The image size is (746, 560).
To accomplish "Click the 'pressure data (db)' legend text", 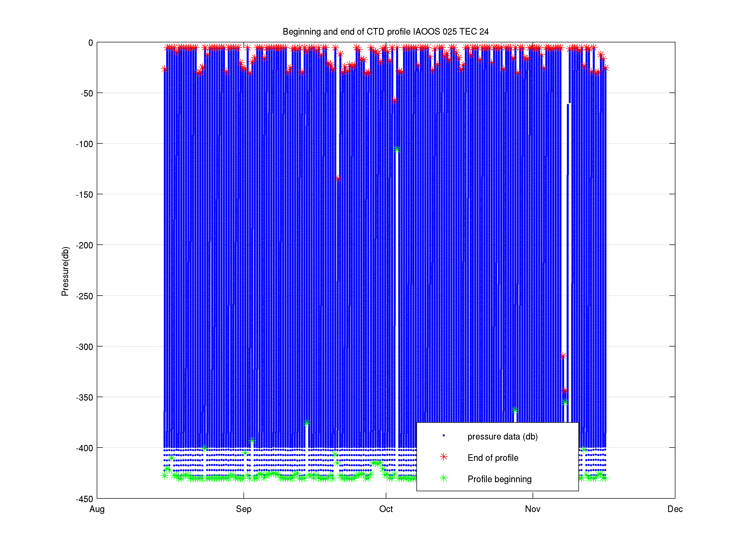I will (x=502, y=437).
